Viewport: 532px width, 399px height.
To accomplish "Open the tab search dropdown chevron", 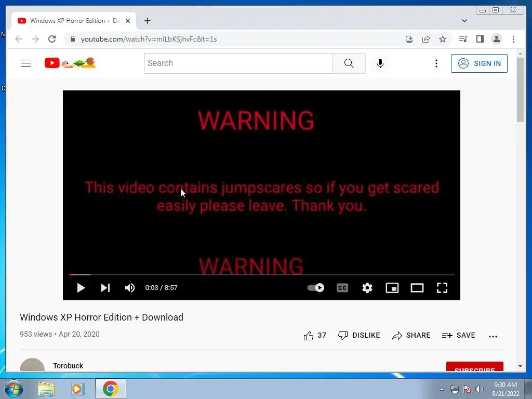I will pyautogui.click(x=464, y=21).
